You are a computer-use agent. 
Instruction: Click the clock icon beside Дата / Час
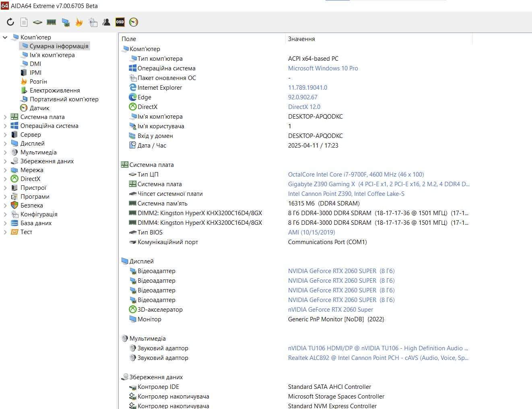click(x=132, y=145)
